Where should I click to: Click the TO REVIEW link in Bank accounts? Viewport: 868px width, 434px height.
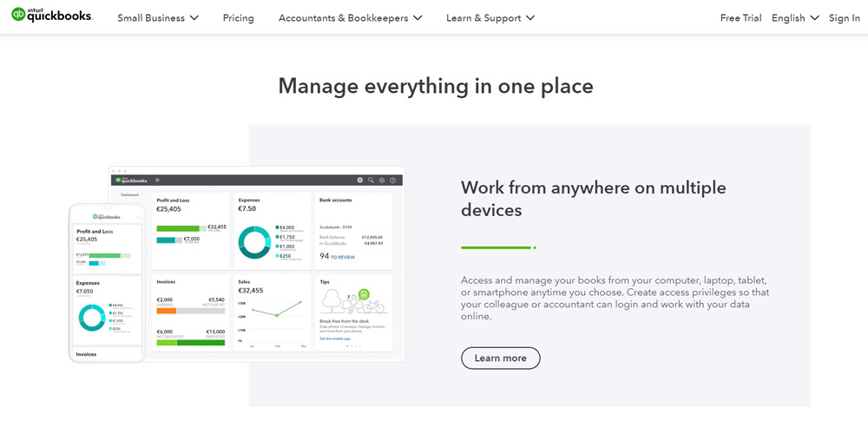(343, 258)
